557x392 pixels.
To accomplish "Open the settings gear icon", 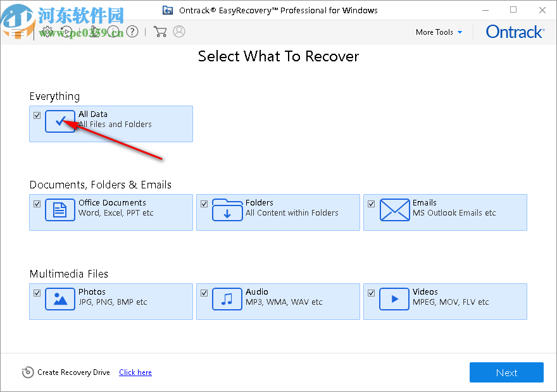I will [x=47, y=32].
